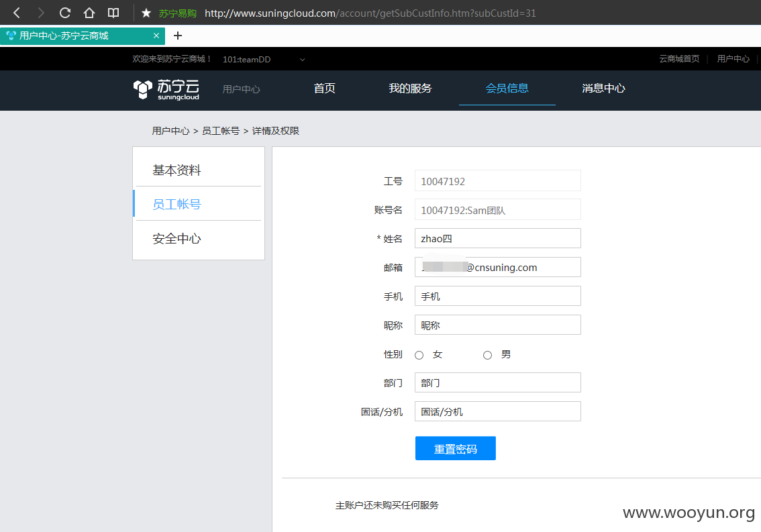761x532 pixels.
Task: Click the 苏宁易购 site label in address bar
Action: (178, 13)
